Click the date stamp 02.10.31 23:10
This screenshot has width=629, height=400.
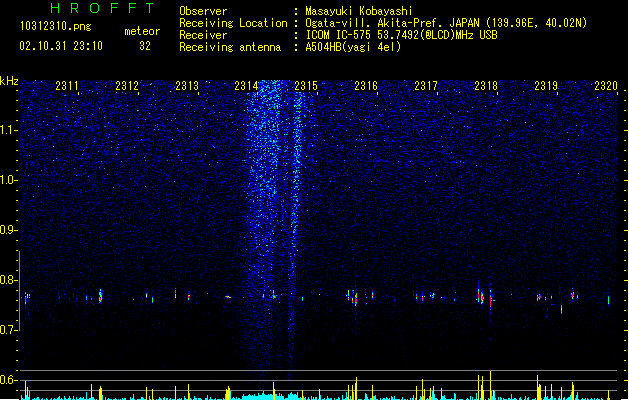[x=61, y=46]
